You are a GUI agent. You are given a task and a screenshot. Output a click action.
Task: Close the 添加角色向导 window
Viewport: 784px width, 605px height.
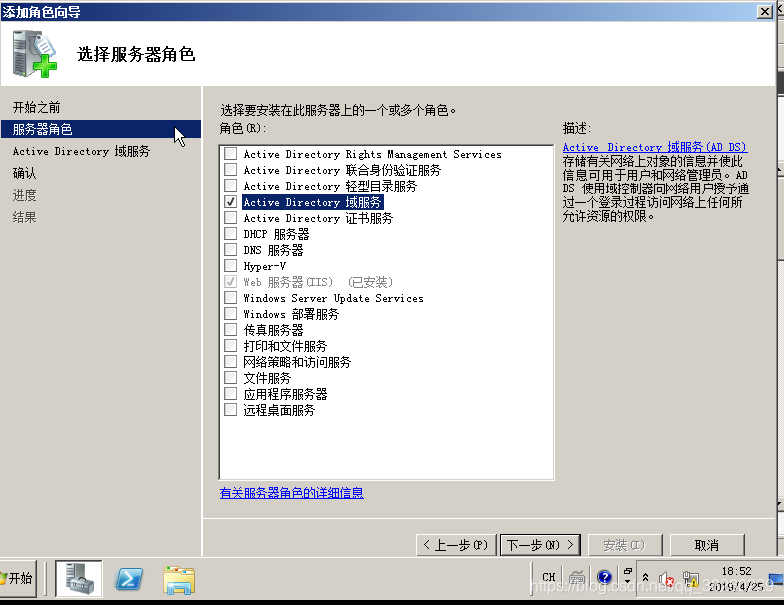click(764, 11)
